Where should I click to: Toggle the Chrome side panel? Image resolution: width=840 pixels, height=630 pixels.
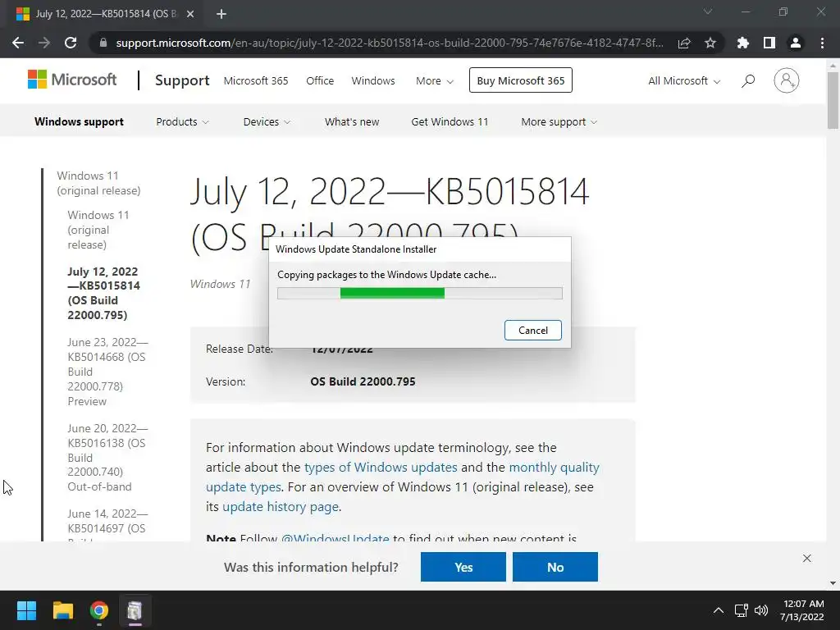(x=769, y=43)
